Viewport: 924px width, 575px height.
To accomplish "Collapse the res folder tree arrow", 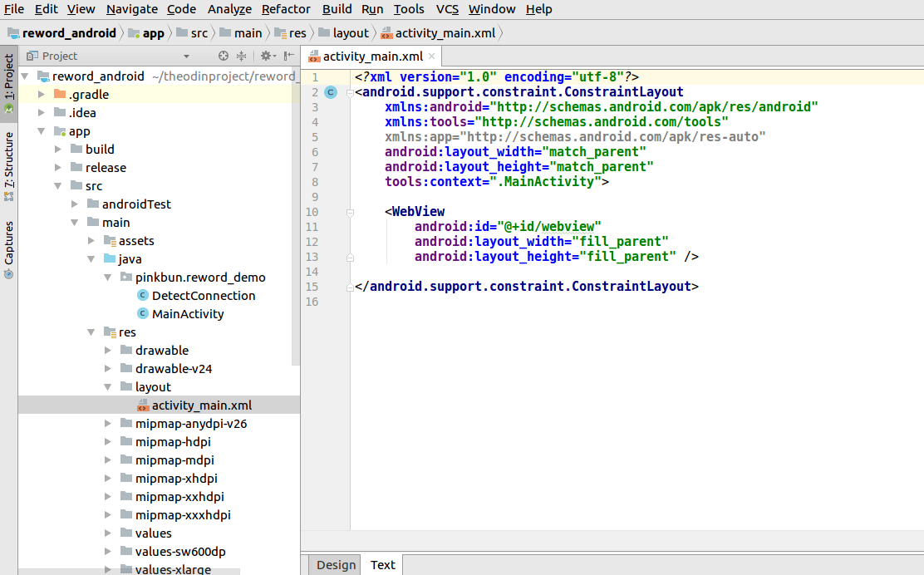I will pyautogui.click(x=91, y=332).
